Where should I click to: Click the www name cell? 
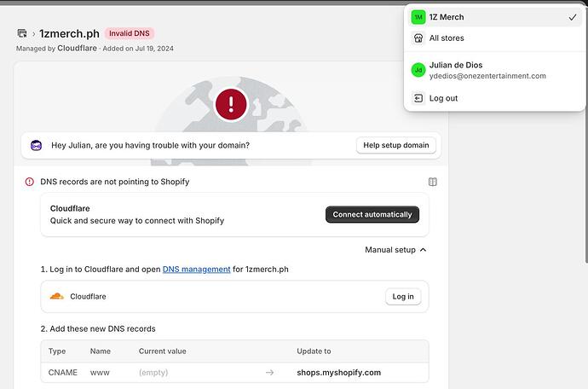click(100, 373)
